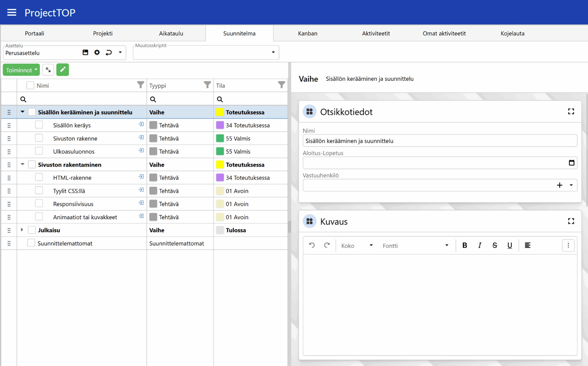588x366 pixels.
Task: Open the hamburger main menu
Action: (x=12, y=12)
